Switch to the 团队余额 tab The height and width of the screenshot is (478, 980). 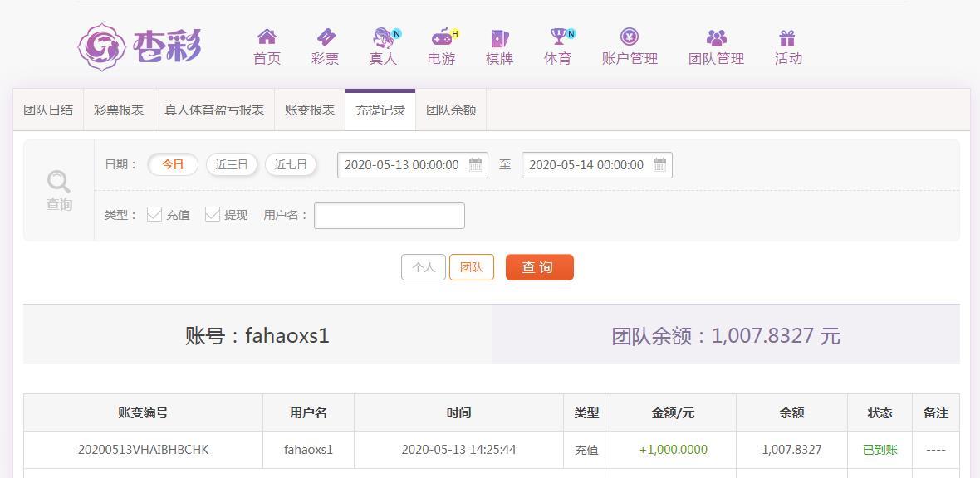449,109
